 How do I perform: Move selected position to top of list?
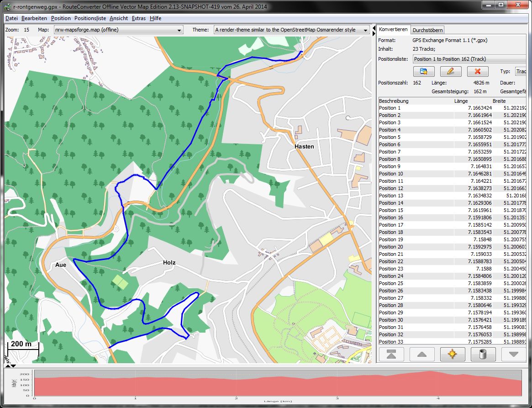(391, 354)
